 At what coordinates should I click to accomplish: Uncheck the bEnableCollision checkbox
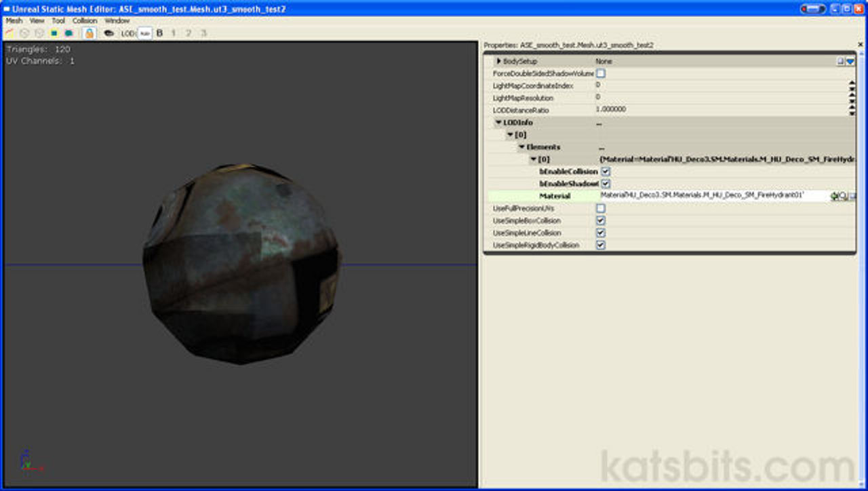pos(604,172)
